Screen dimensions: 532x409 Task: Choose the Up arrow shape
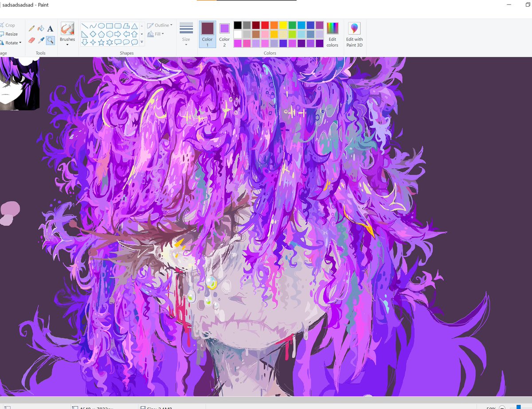coord(134,34)
